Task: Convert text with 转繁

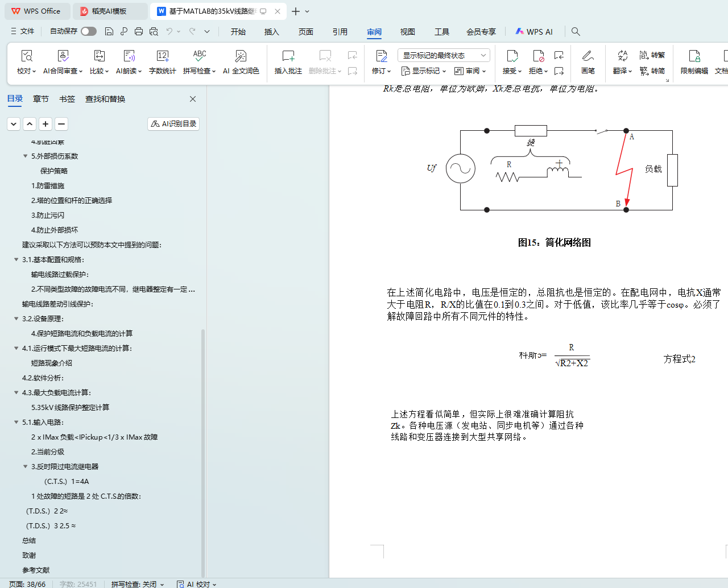Action: (x=652, y=55)
